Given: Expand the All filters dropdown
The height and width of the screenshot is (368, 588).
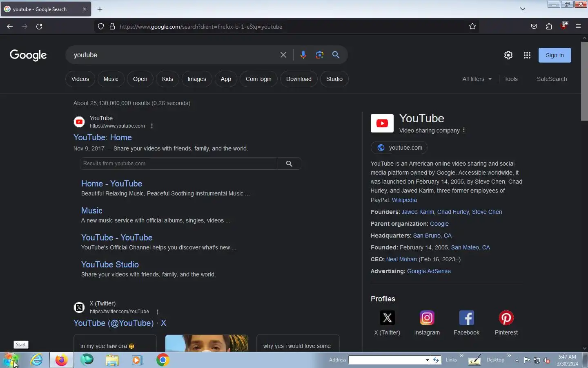Looking at the screenshot, I should coord(477,79).
